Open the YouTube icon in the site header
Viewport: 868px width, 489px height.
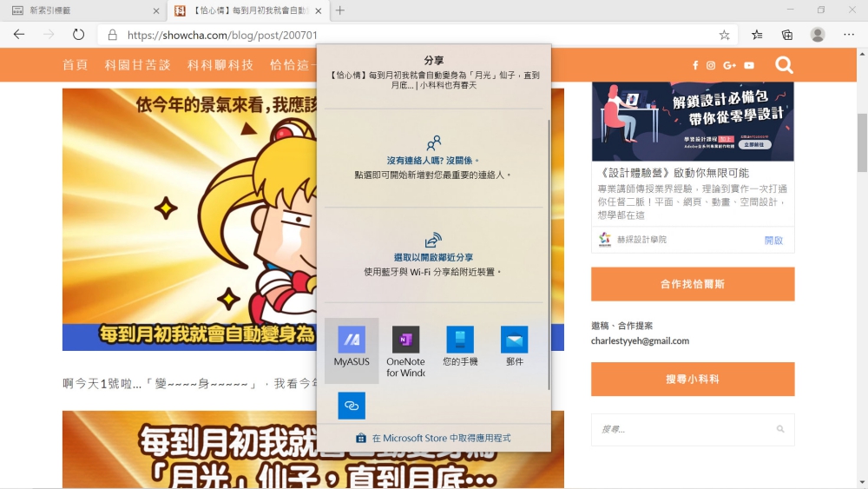749,65
